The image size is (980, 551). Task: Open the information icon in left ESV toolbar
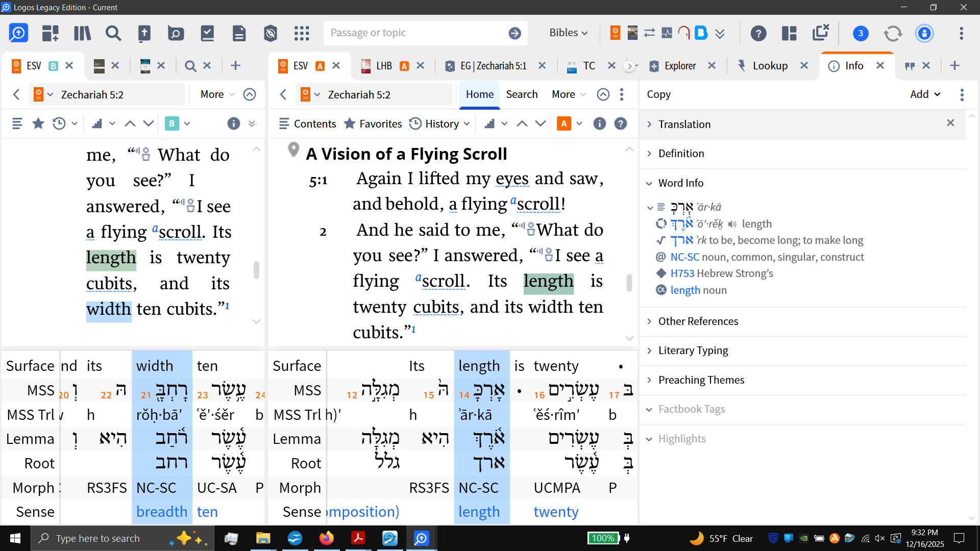pos(233,123)
